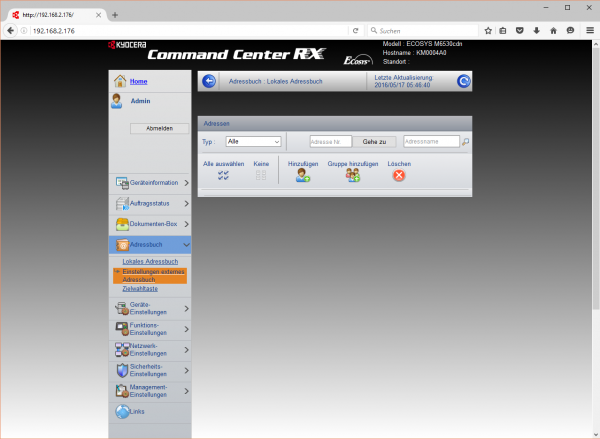600x439 pixels.
Task: Click the blue back arrow icon
Action: pyautogui.click(x=208, y=81)
